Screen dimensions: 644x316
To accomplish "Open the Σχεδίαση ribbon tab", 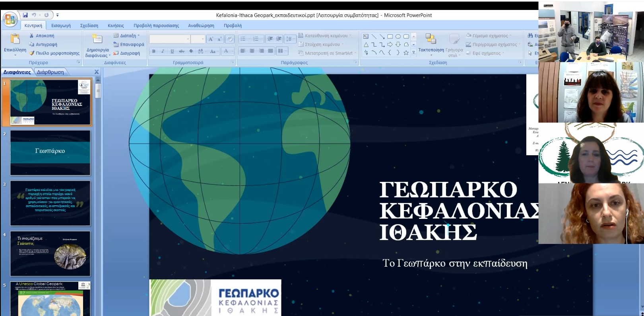I will point(89,25).
